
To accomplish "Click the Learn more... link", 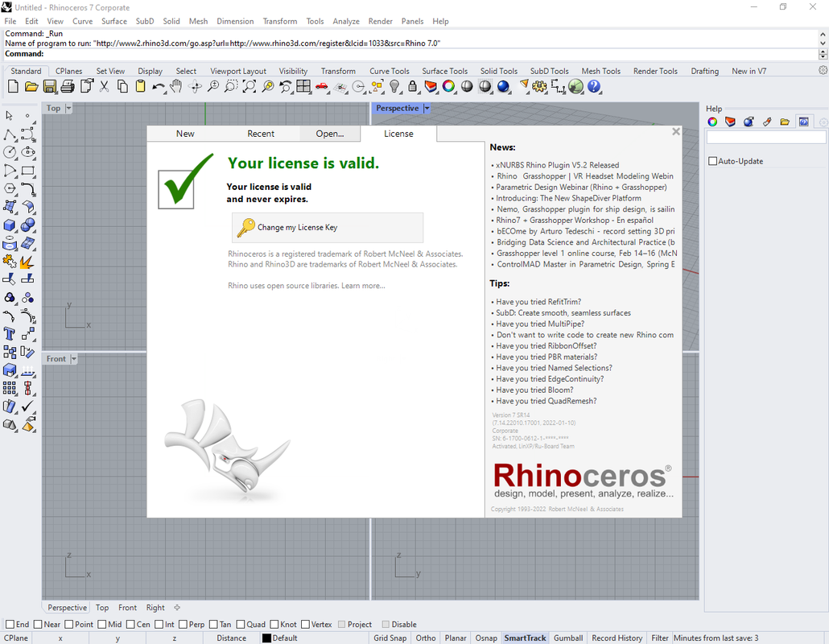I will (363, 286).
